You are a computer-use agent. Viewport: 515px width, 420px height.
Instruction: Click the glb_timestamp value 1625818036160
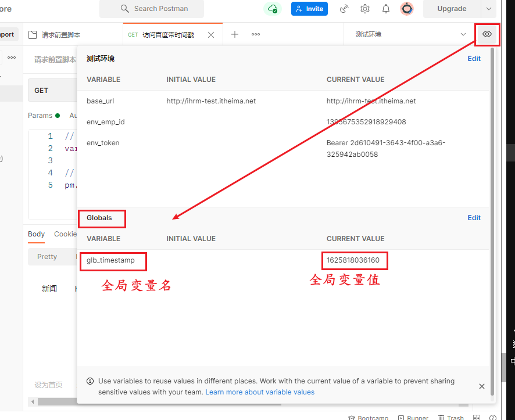[x=353, y=260]
